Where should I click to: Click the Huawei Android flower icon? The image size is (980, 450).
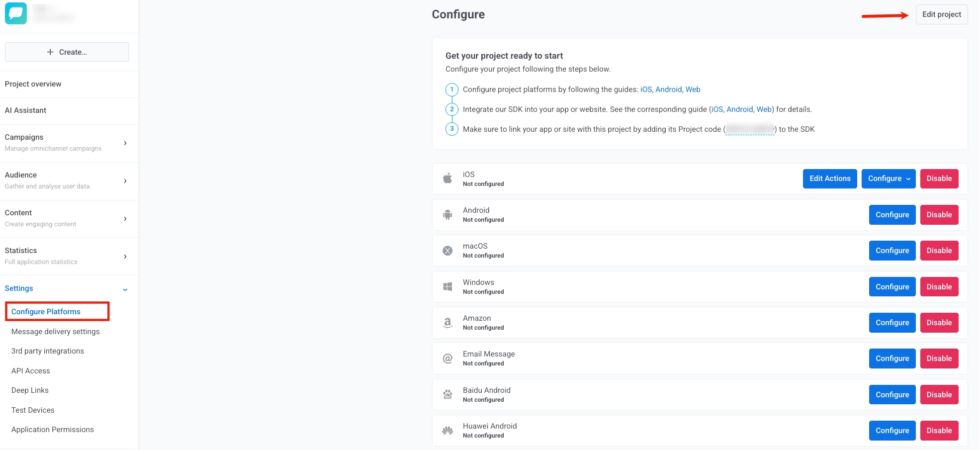(x=447, y=431)
